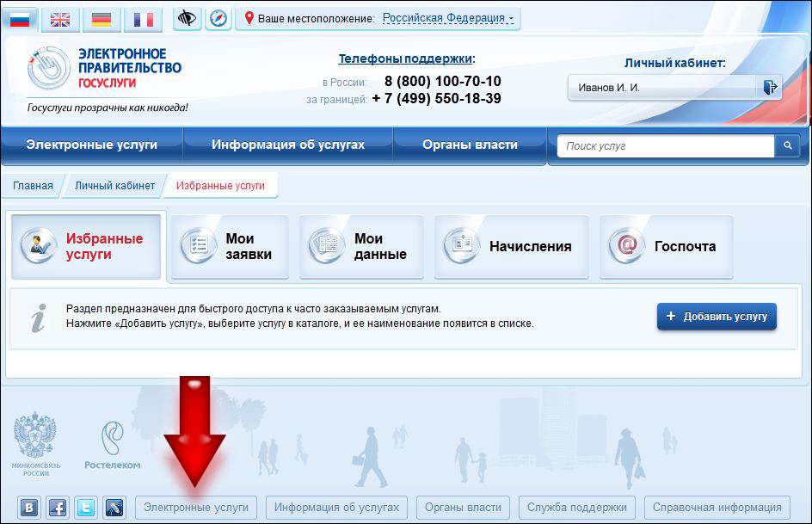
Task: Toggle the visually impaired version eye icon
Action: (188, 18)
